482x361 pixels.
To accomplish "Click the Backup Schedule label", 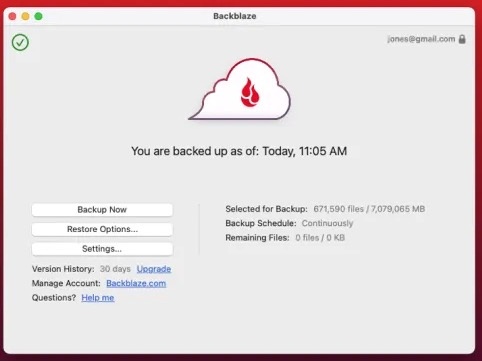I will 261,223.
